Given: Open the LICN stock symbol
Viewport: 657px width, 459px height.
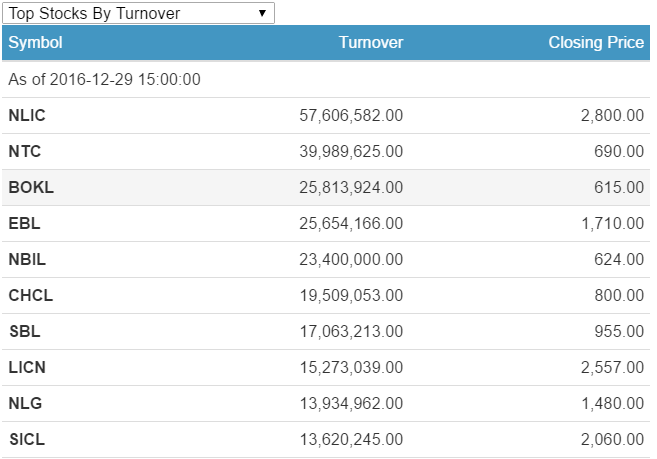Looking at the screenshot, I should click(27, 368).
